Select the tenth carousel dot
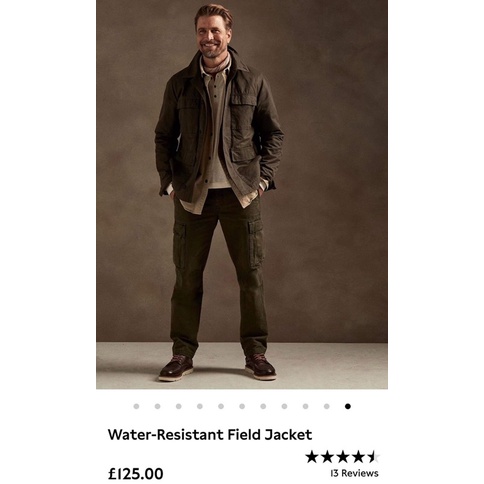This screenshot has width=484, height=484. (327, 406)
